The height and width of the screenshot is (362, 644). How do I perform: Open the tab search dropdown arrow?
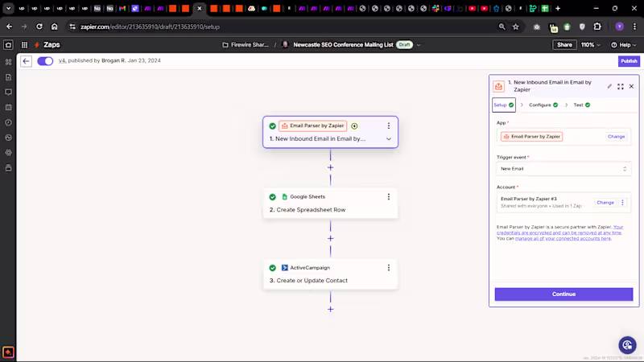coord(8,8)
